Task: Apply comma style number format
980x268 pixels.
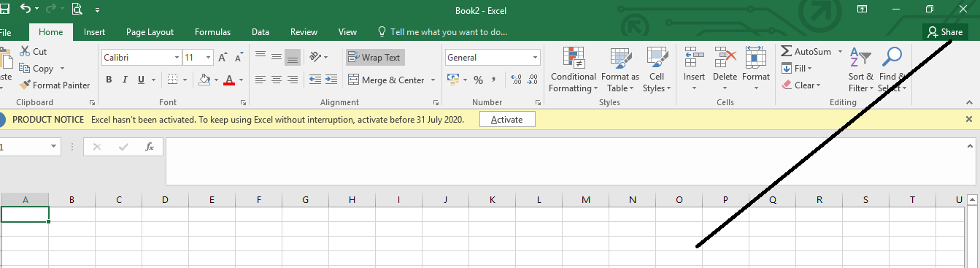Action: (494, 80)
